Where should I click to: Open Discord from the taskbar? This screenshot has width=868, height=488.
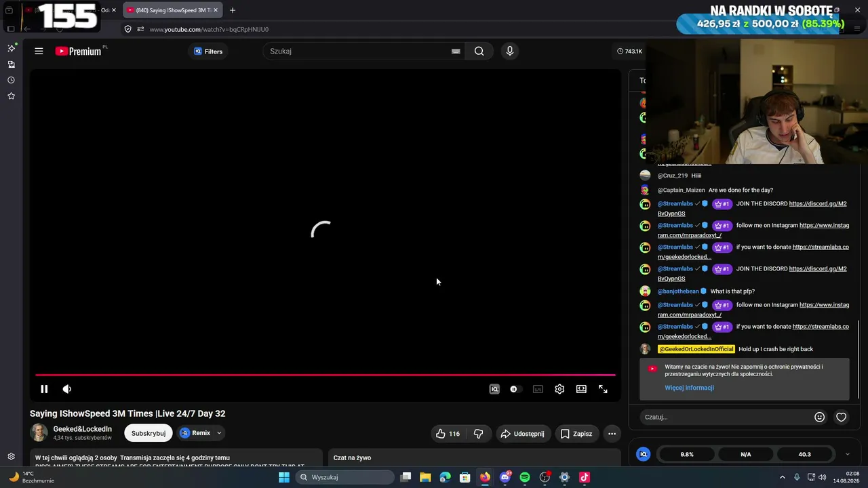pyautogui.click(x=505, y=477)
